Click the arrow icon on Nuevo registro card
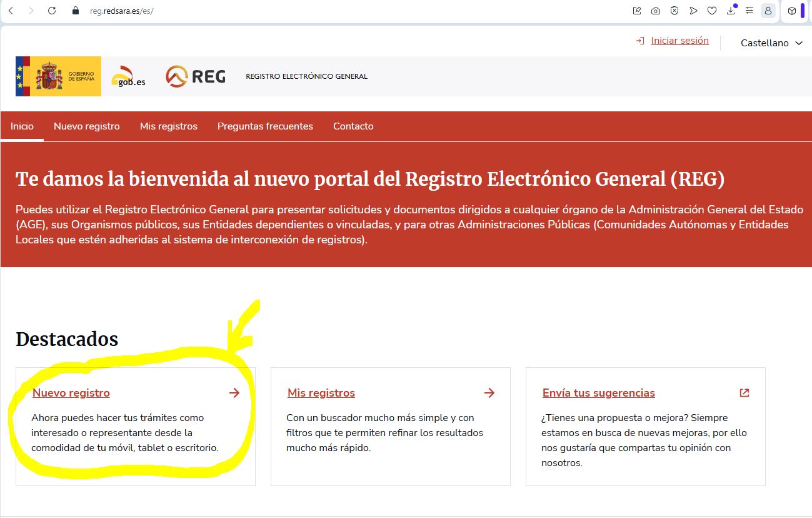Image resolution: width=812 pixels, height=518 pixels. tap(234, 393)
